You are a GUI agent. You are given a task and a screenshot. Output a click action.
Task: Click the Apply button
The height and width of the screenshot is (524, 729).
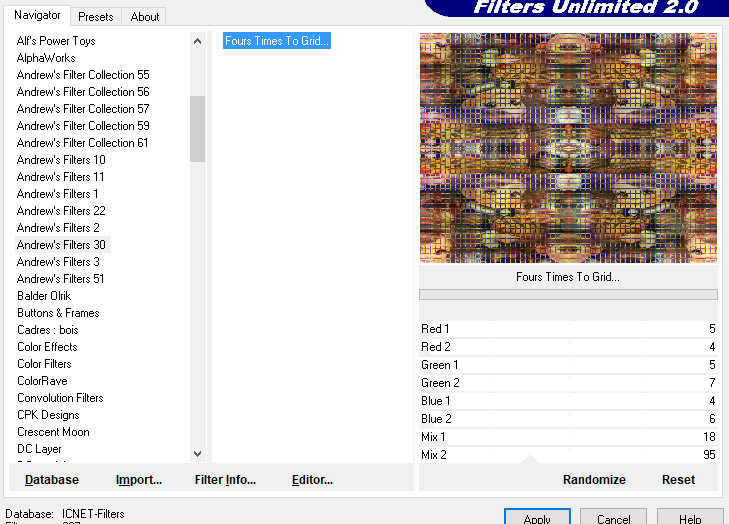click(x=537, y=517)
